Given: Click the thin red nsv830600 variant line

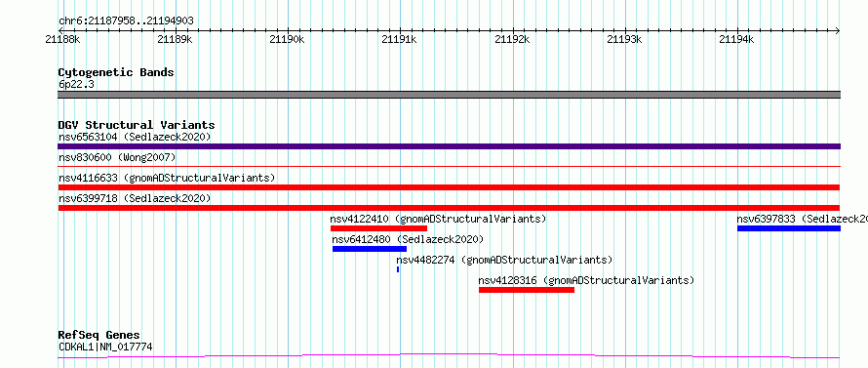Looking at the screenshot, I should click(x=449, y=166).
